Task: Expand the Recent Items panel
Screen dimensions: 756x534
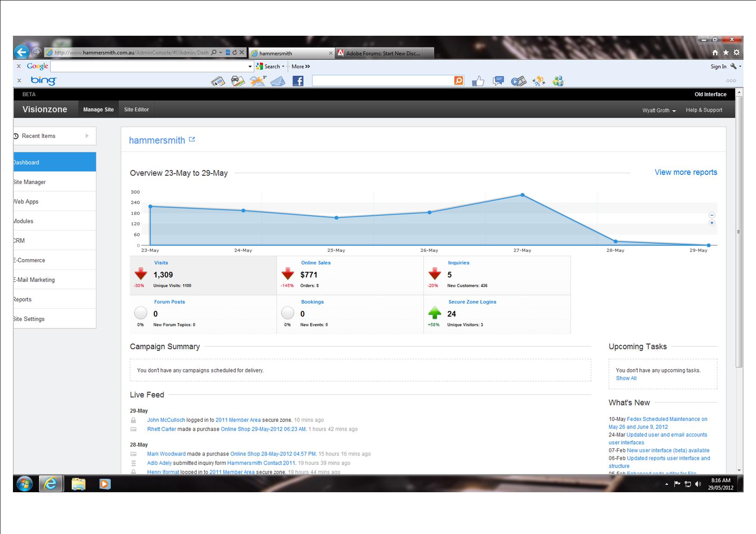Action: 55,136
